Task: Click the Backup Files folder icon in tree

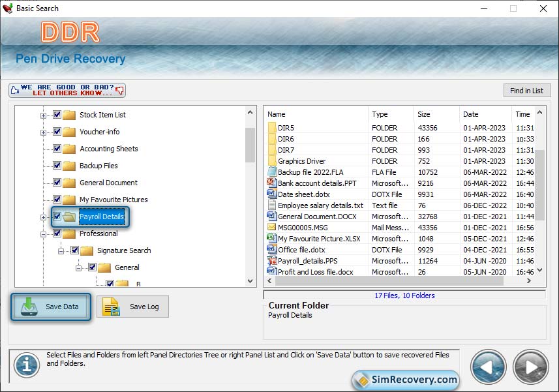Action: click(69, 166)
